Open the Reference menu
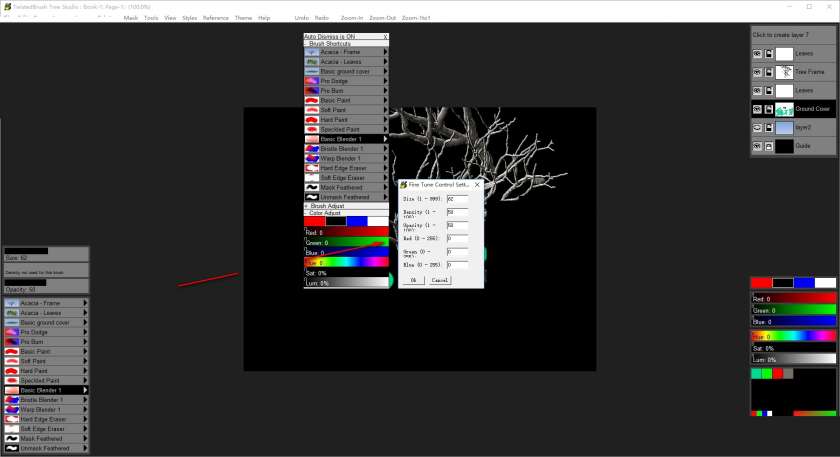The image size is (840, 457). point(215,18)
